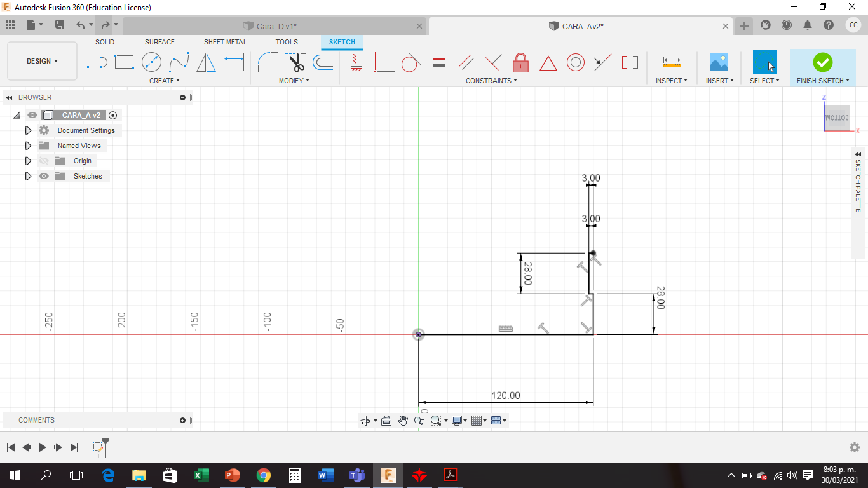The image size is (868, 488).
Task: Open Excel from the taskbar
Action: tap(201, 475)
